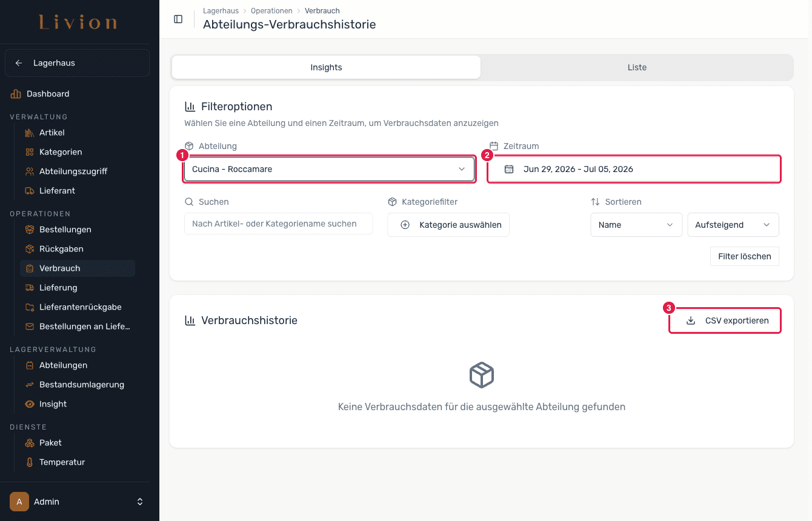Click the plus circle icon for category
Image resolution: width=812 pixels, height=521 pixels.
coord(405,225)
